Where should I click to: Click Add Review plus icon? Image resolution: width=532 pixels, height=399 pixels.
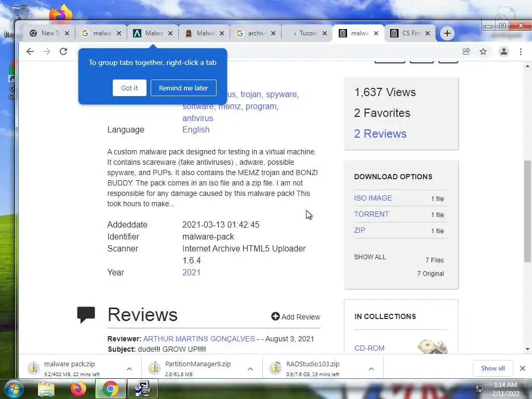pyautogui.click(x=275, y=316)
